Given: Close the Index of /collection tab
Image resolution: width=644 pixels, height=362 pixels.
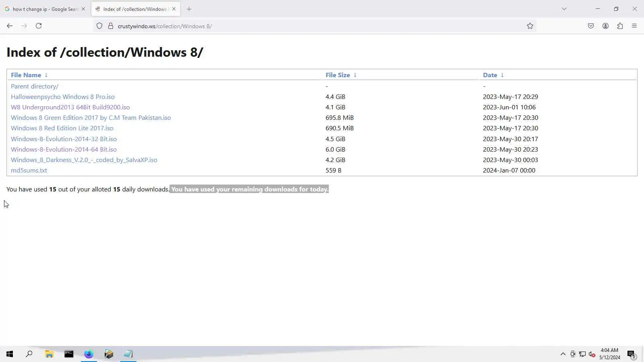Looking at the screenshot, I should (174, 9).
